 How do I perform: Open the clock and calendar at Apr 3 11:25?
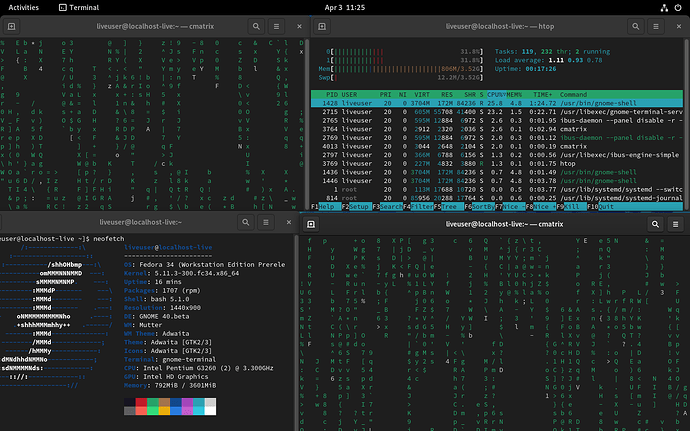(345, 7)
